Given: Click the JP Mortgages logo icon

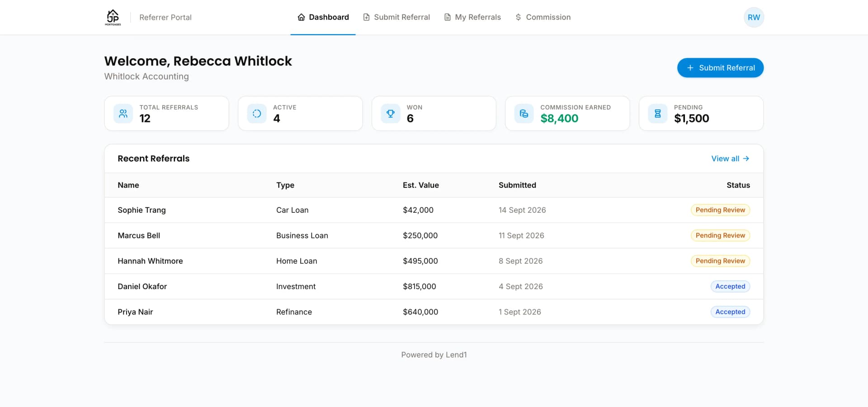Looking at the screenshot, I should pyautogui.click(x=113, y=17).
